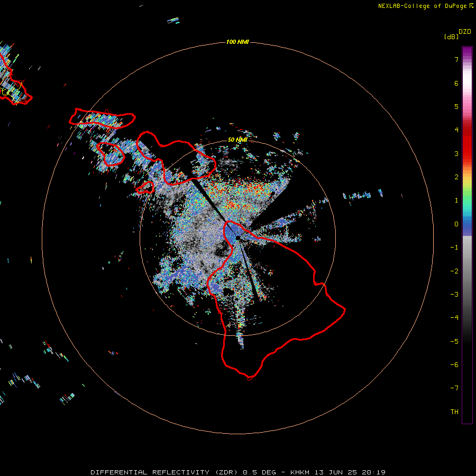476x476 pixels.
Task: Click the 100 NMI range ring label
Action: coord(237,42)
